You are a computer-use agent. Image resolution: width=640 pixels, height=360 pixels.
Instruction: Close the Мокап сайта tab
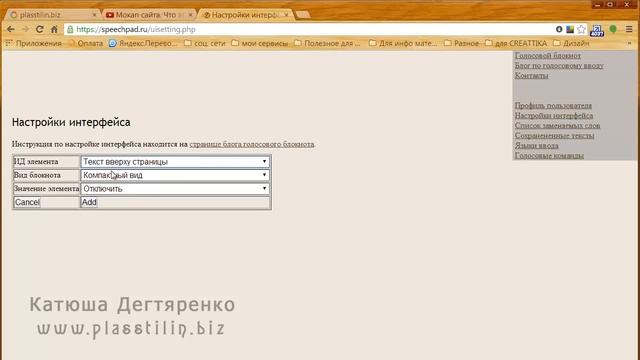(x=190, y=15)
